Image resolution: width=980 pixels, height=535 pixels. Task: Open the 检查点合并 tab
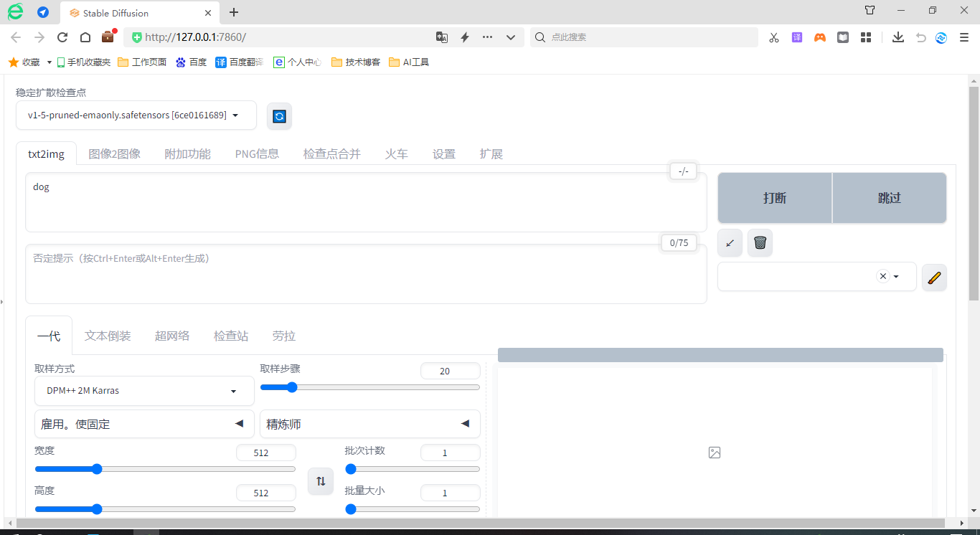[x=332, y=153]
